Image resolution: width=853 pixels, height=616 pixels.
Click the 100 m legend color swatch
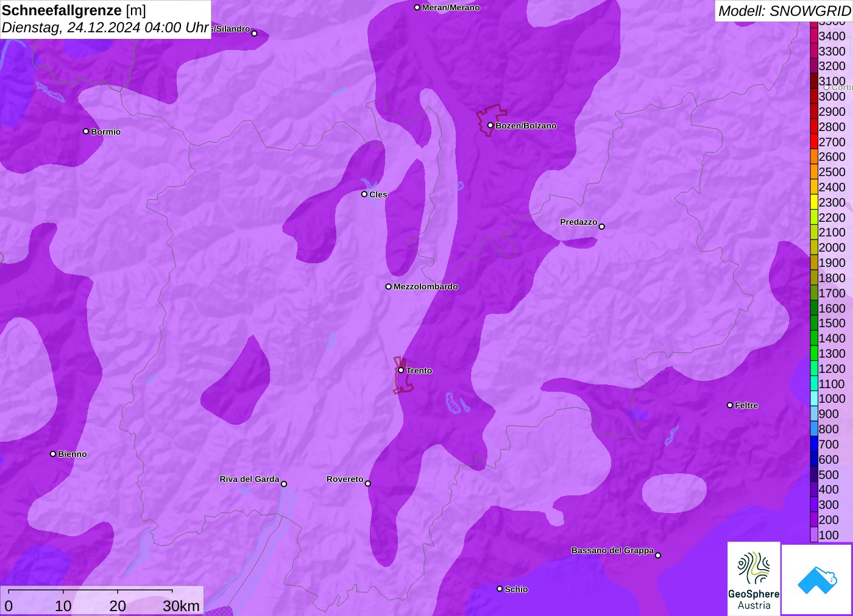point(814,535)
